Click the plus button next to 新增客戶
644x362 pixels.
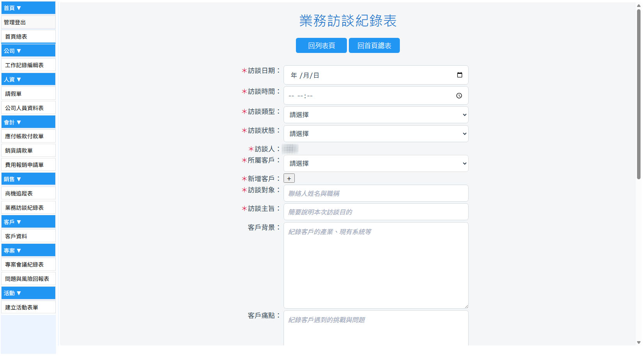coord(289,178)
